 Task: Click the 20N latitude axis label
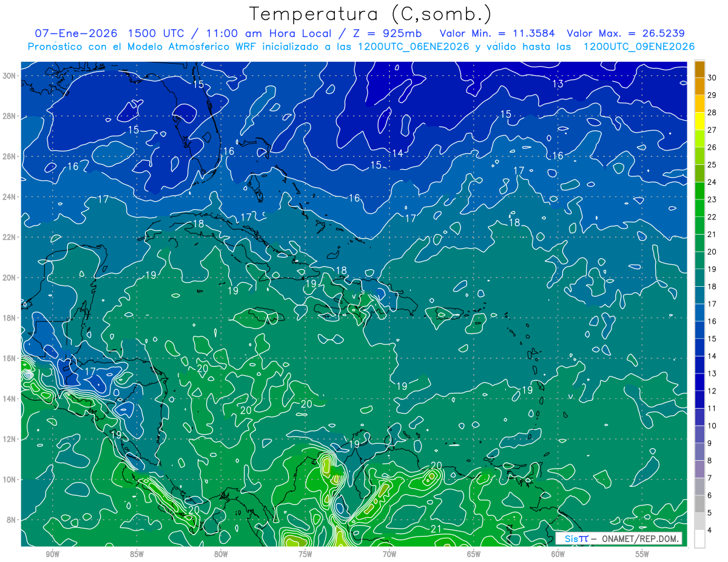[x=10, y=278]
